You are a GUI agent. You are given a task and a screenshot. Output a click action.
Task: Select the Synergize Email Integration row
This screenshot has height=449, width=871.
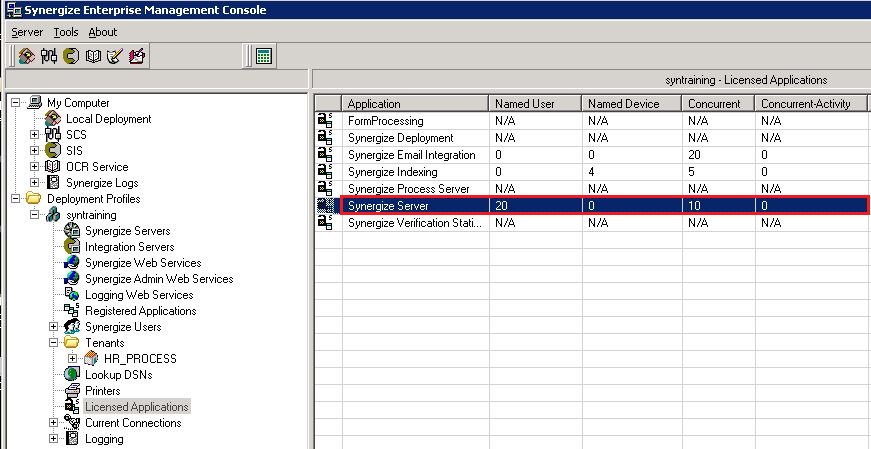pyautogui.click(x=591, y=154)
